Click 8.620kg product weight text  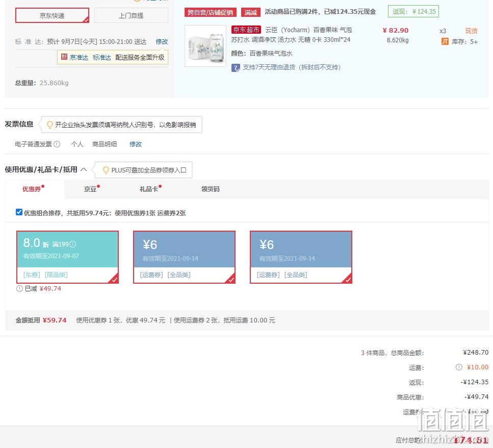click(x=398, y=40)
